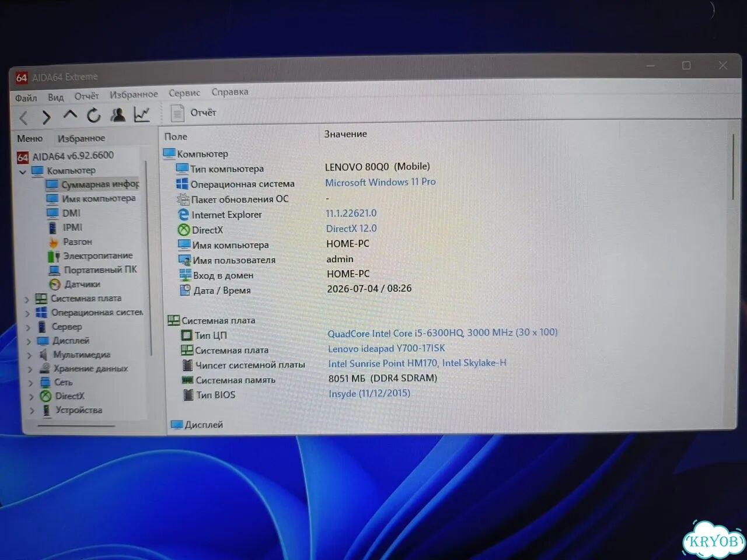The width and height of the screenshot is (747, 560).
Task: Open the user icon toolbar button
Action: tap(118, 114)
